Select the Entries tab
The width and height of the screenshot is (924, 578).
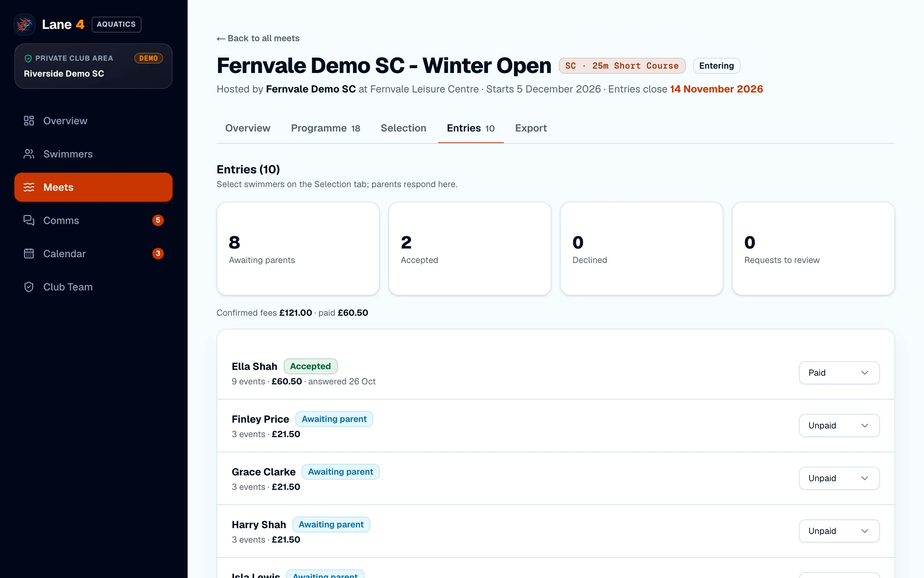(x=470, y=128)
